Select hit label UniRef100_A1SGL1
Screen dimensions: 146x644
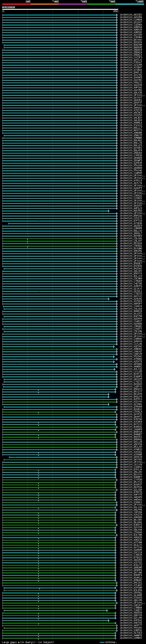click(131, 291)
